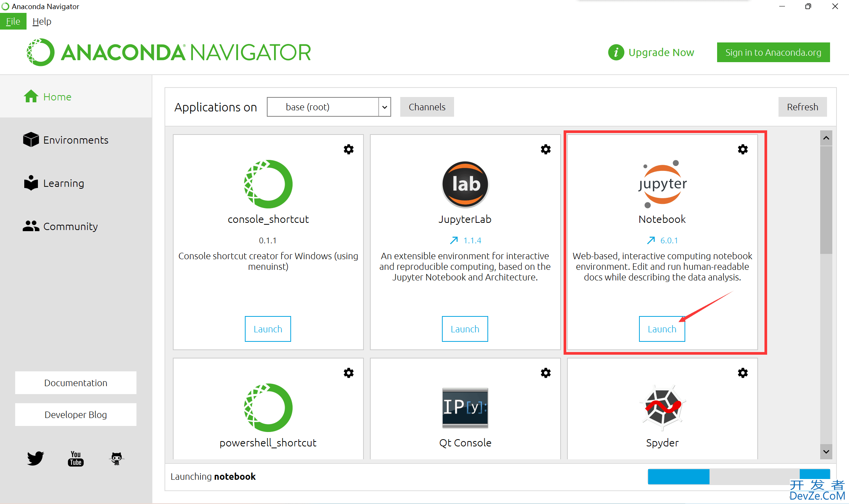The width and height of the screenshot is (849, 504).
Task: Open the Developer Blog button
Action: 76,415
